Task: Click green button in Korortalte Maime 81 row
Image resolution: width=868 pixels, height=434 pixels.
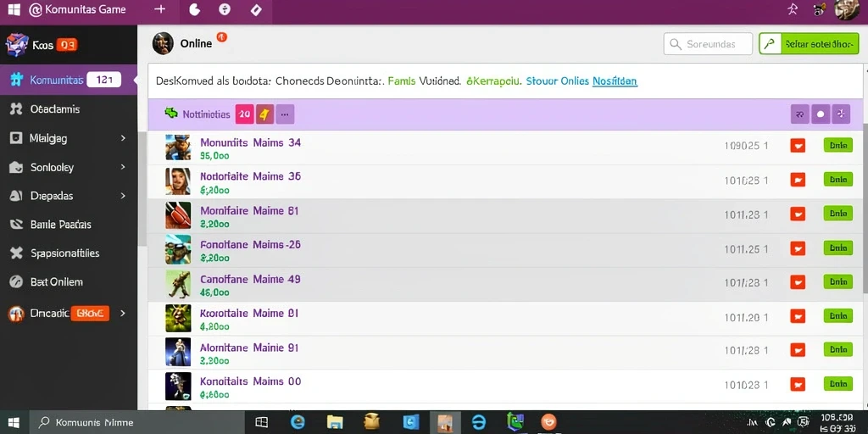Action: [838, 316]
